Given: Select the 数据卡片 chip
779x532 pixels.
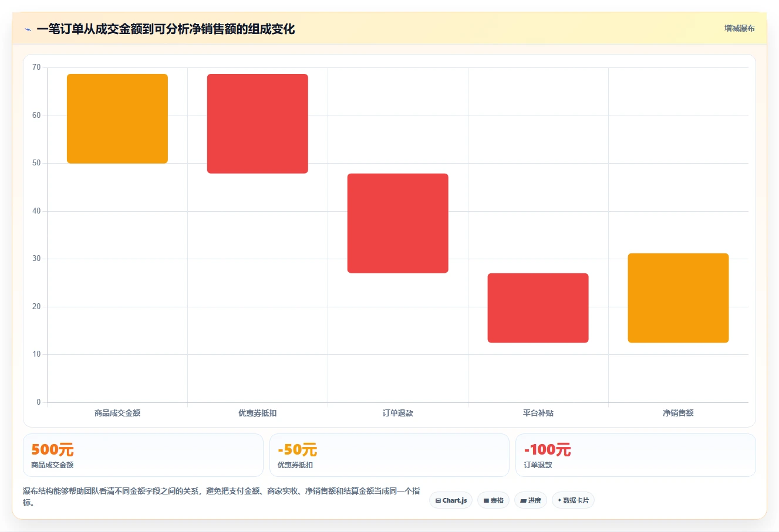Looking at the screenshot, I should (x=573, y=500).
